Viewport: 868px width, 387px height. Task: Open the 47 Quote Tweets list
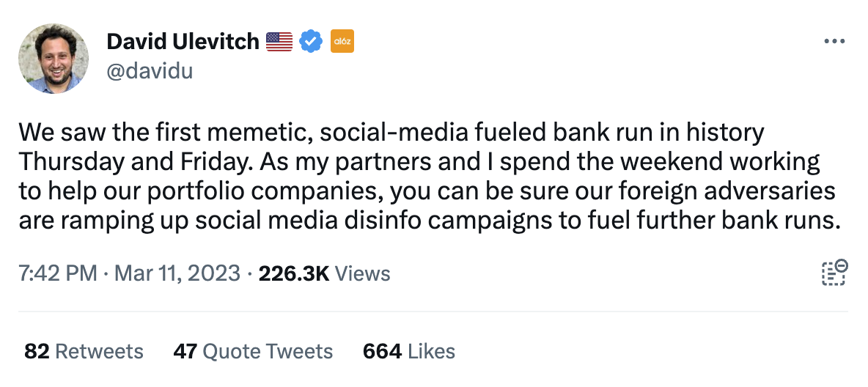coord(253,352)
